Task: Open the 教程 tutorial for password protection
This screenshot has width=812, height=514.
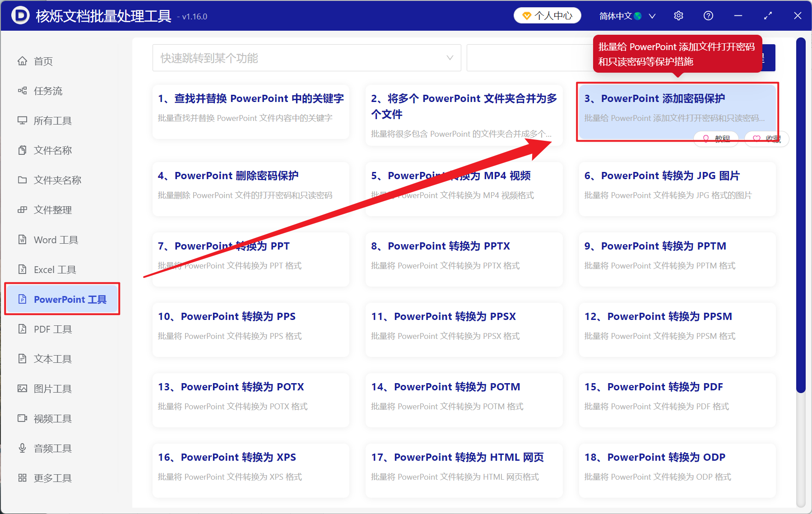Action: point(716,139)
